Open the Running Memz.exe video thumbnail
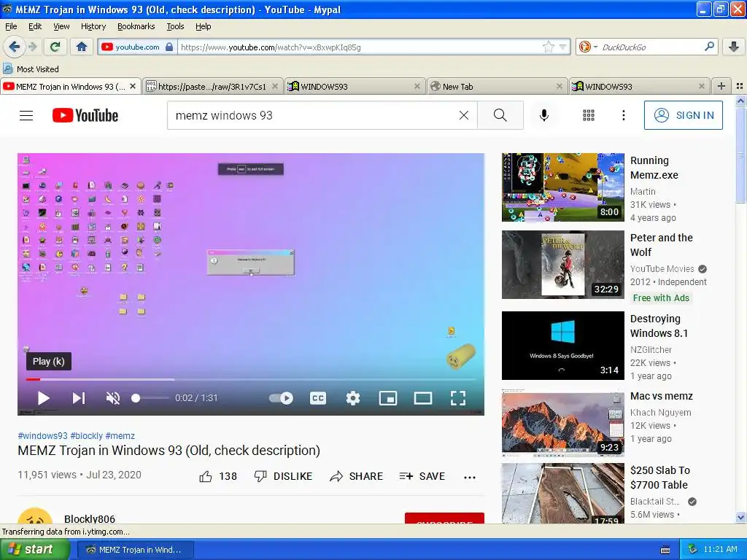Image resolution: width=747 pixels, height=560 pixels. tap(562, 187)
